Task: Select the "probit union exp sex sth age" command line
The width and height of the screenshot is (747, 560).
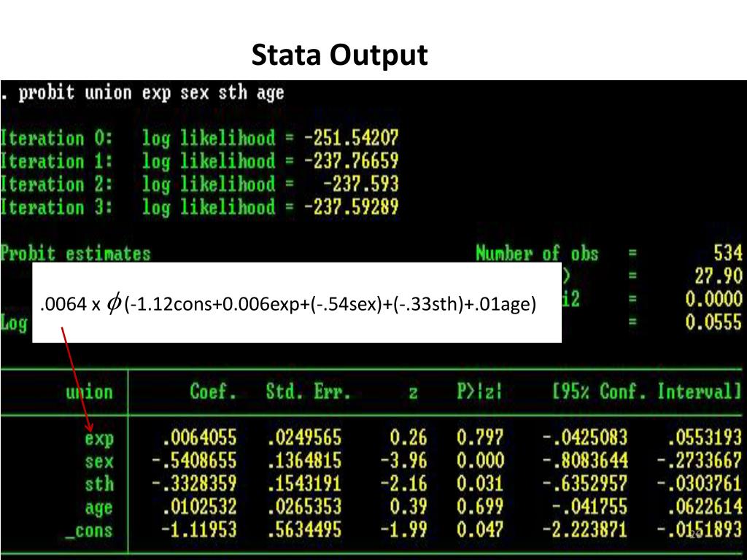Action: [152, 93]
